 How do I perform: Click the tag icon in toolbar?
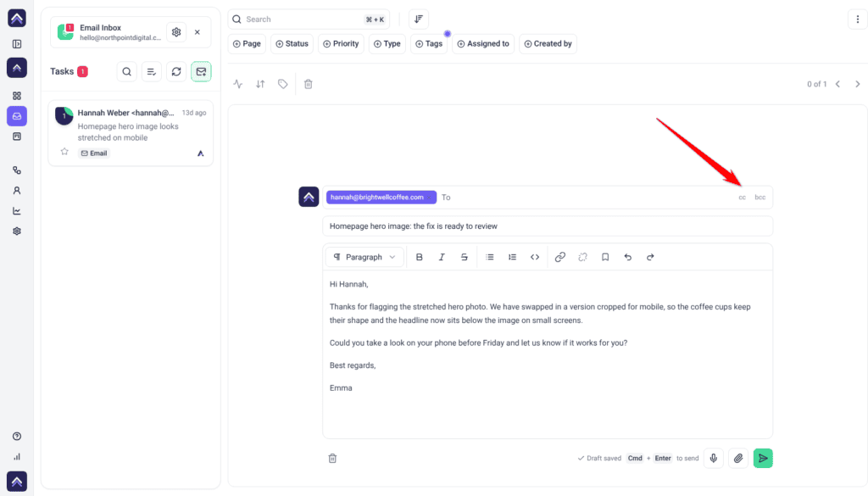point(283,84)
